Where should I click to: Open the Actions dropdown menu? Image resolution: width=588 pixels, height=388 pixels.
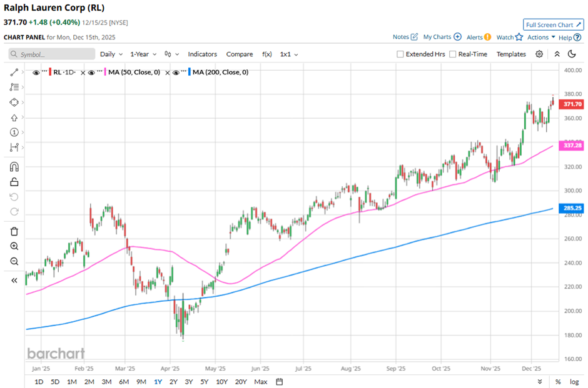click(x=541, y=37)
